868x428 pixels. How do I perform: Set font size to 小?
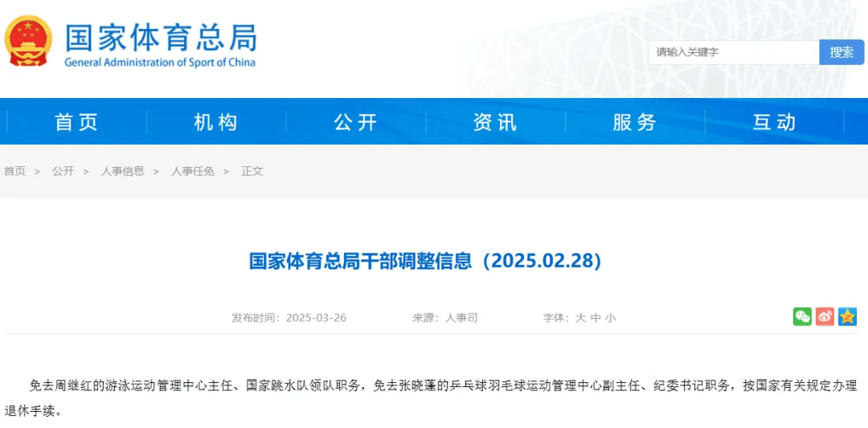[611, 318]
